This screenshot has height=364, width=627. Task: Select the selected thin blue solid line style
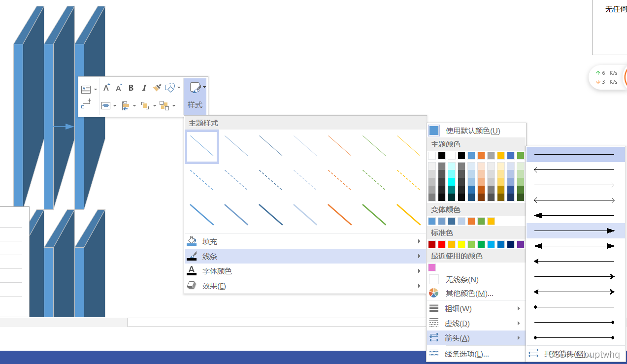point(202,146)
